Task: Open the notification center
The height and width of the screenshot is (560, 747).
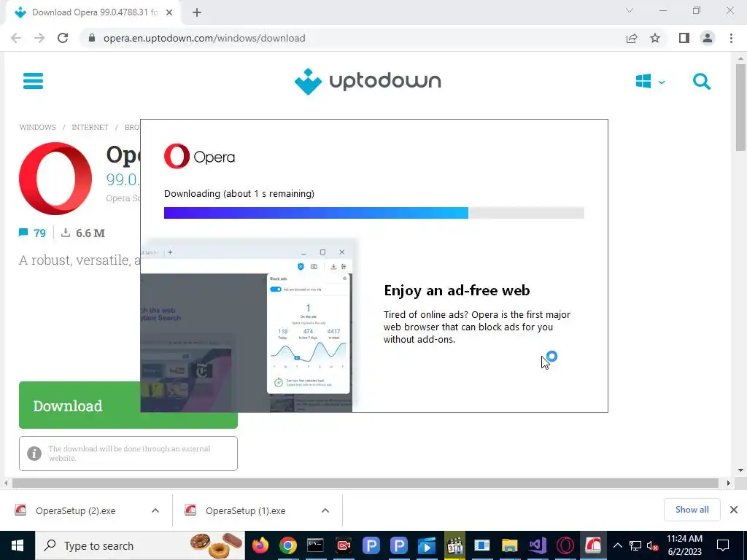Action: (723, 545)
